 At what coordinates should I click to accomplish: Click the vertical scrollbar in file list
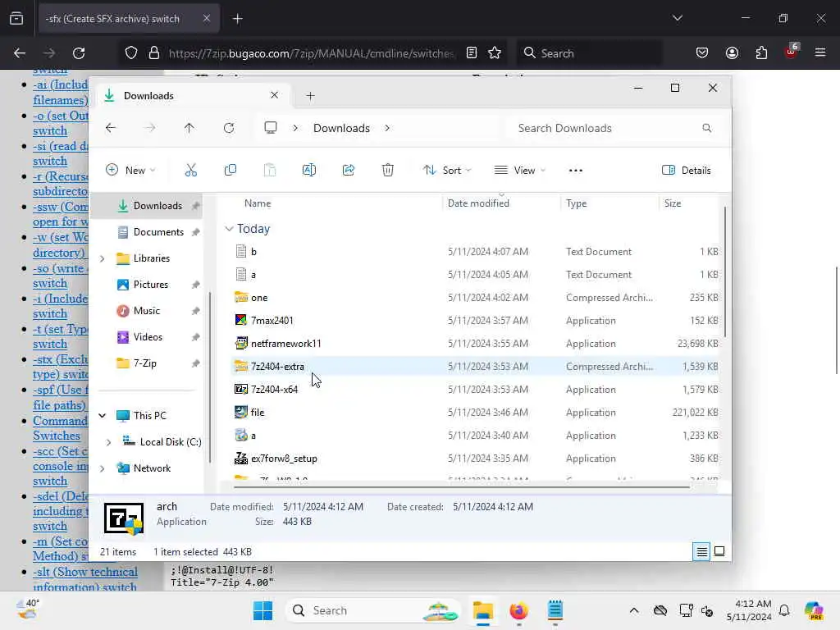[x=725, y=271]
